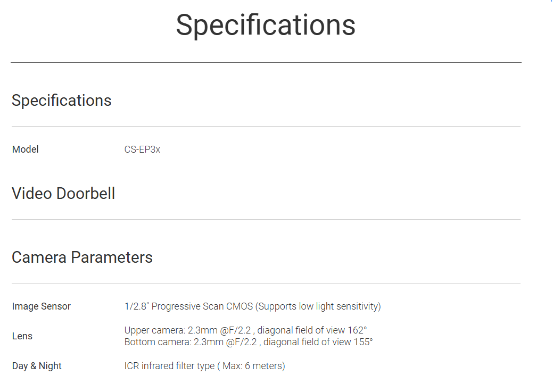Click the 155° field of view value
Screen dimensions: 553x392
(x=364, y=342)
